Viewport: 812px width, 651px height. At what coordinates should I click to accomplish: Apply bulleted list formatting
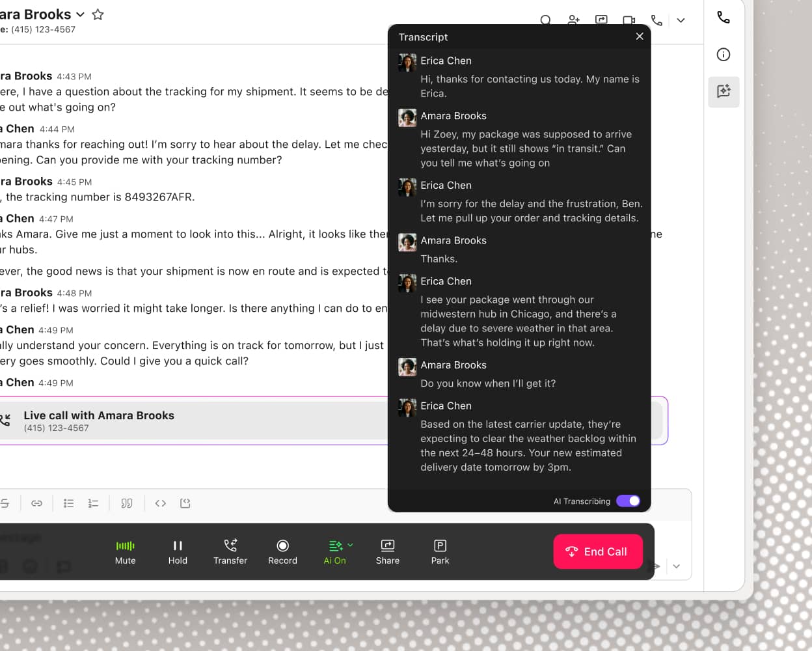68,503
